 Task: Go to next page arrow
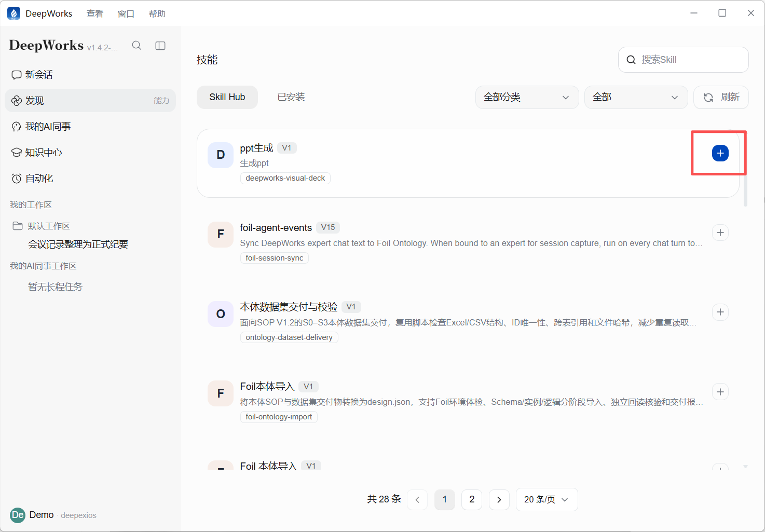(x=499, y=499)
